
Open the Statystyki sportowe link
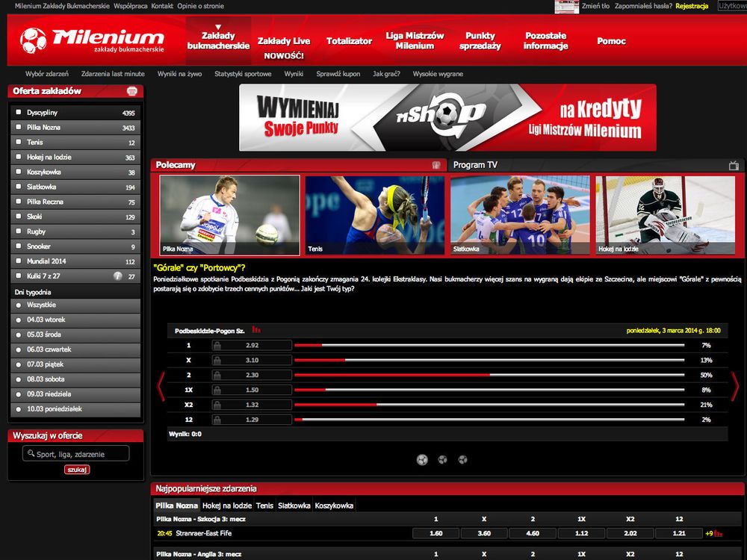[x=243, y=74]
